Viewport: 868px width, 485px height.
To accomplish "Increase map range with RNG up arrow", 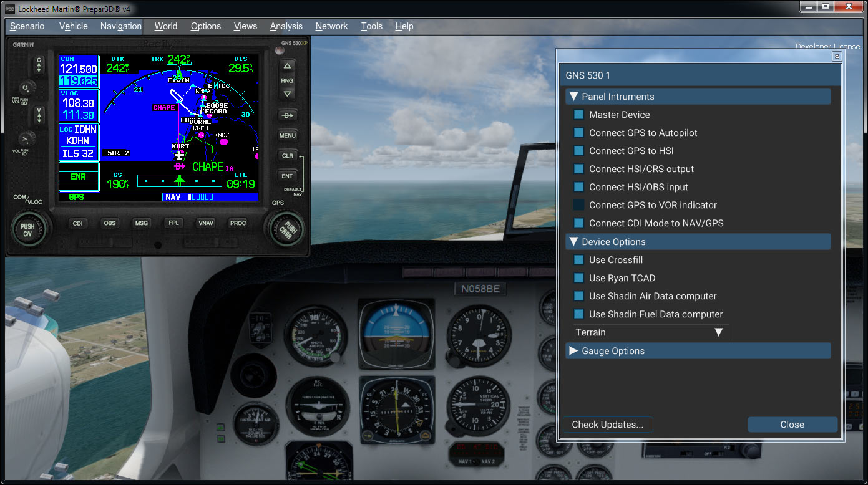I will pos(287,67).
